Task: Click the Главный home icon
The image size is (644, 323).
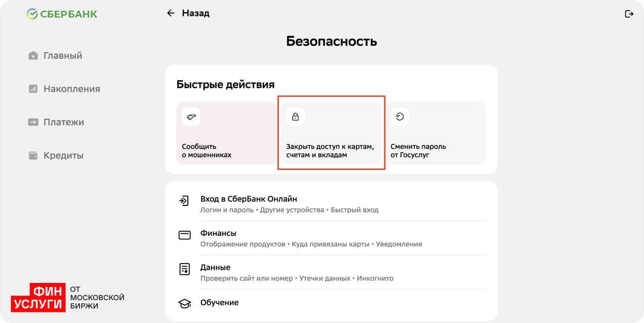Action: (x=33, y=56)
